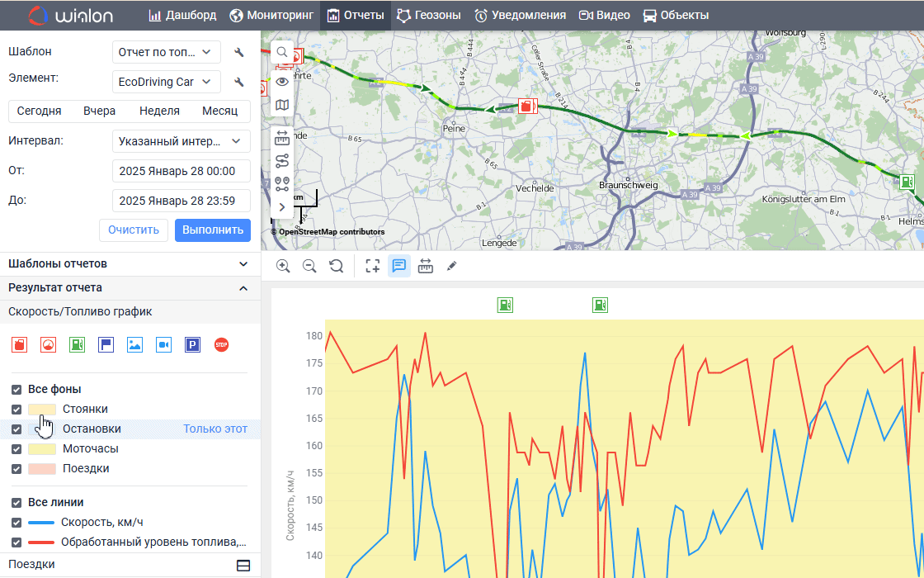Click the До end date field

(181, 201)
